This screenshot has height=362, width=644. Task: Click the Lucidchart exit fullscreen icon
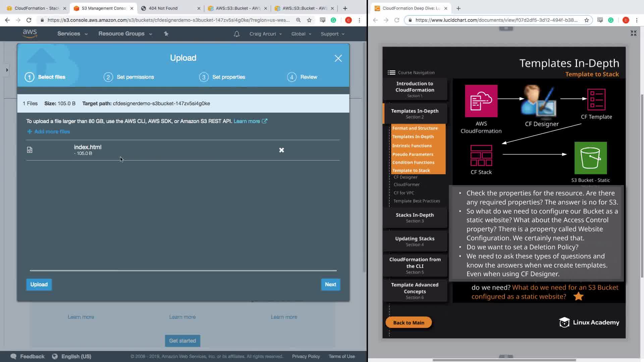coord(633,33)
